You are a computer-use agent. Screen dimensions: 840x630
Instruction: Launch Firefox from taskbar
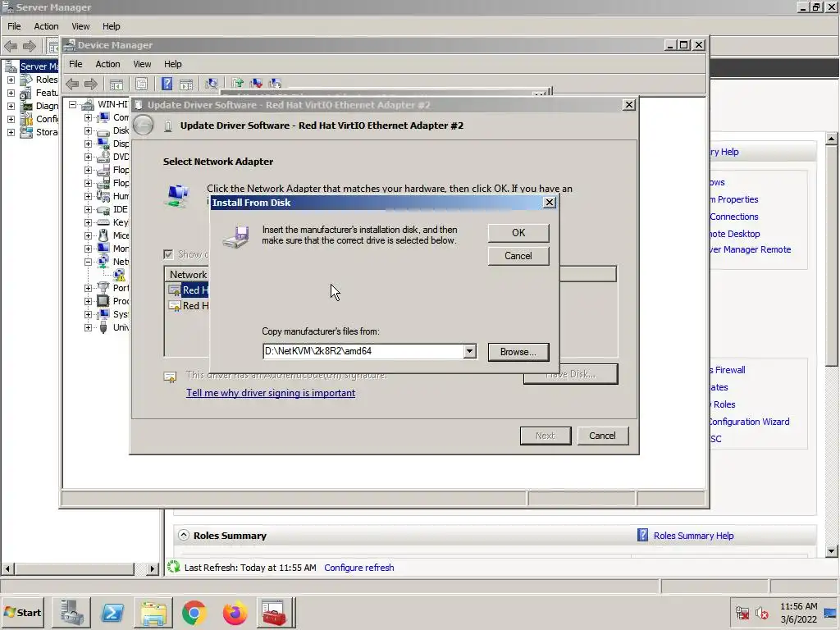235,613
